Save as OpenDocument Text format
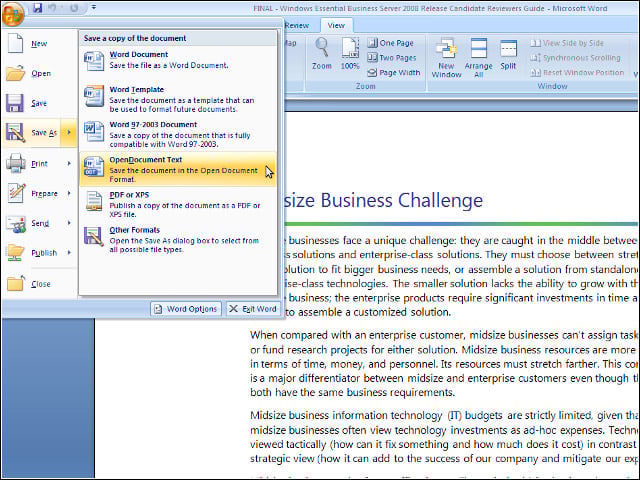Viewport: 640px width, 480px height. click(178, 169)
